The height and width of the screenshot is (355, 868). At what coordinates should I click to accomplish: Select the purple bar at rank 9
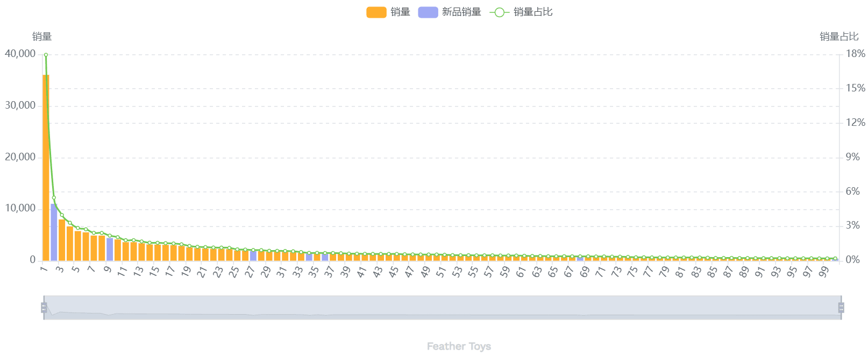click(110, 250)
